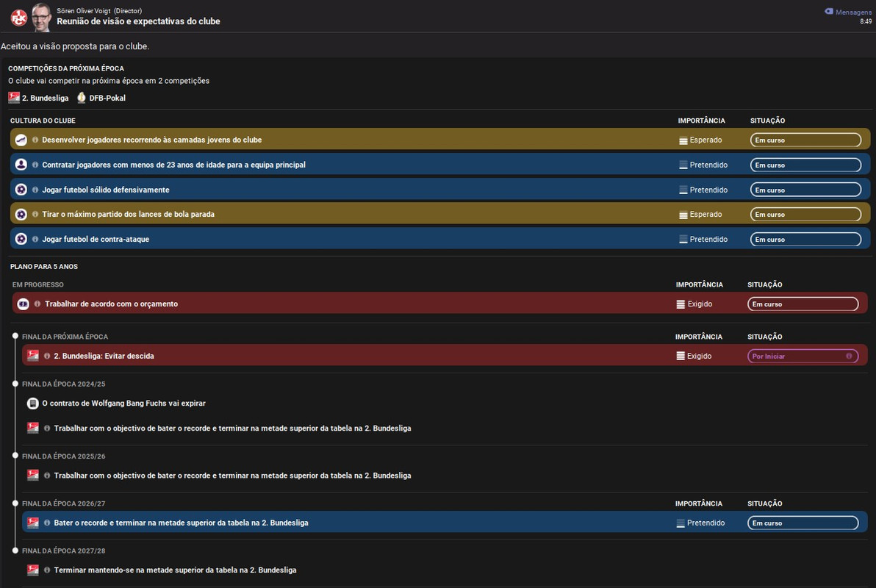Click 'Pretendido' importance for 'Contratar jogadores'
This screenshot has width=876, height=588.
pyautogui.click(x=703, y=165)
